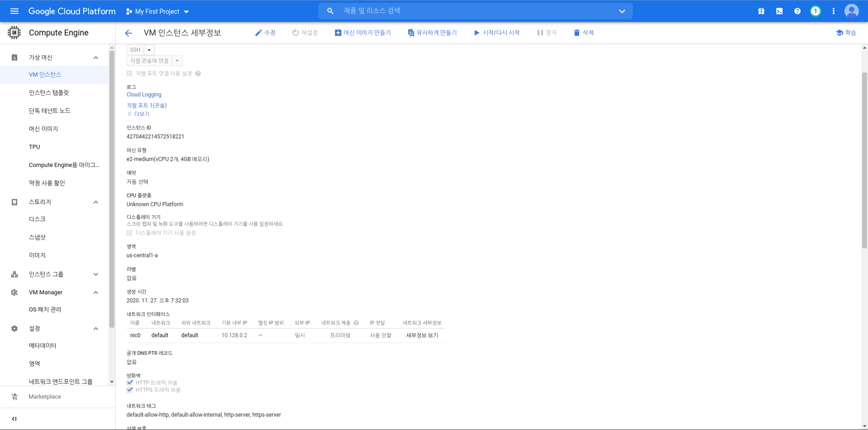868x430 pixels.
Task: Click 세부정보 보기 for nic0
Action: 422,335
